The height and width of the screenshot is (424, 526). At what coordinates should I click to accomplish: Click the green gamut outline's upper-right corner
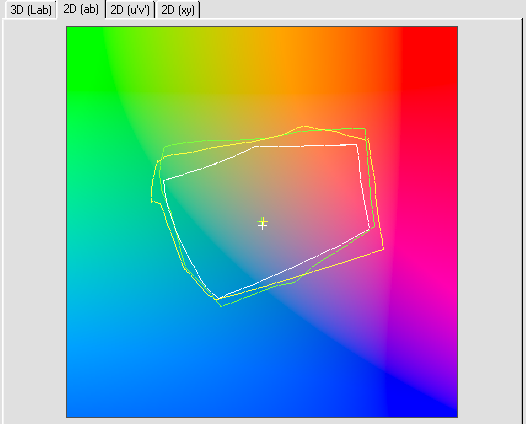point(365,128)
